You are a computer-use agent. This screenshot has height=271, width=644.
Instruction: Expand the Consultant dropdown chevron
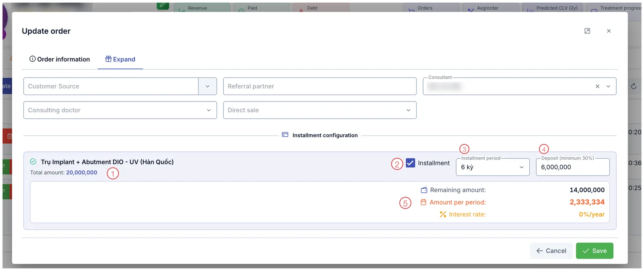point(608,86)
